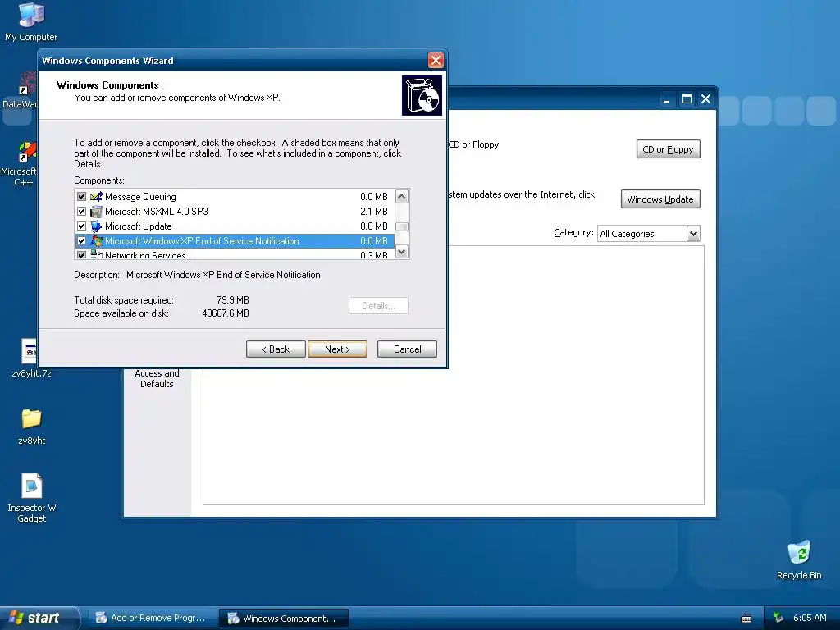The height and width of the screenshot is (630, 840).
Task: Click the tray icon beside the clock
Action: [779, 618]
